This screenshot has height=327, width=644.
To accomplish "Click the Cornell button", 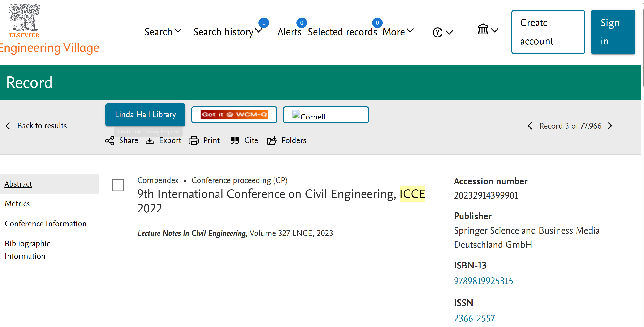I will 326,115.
